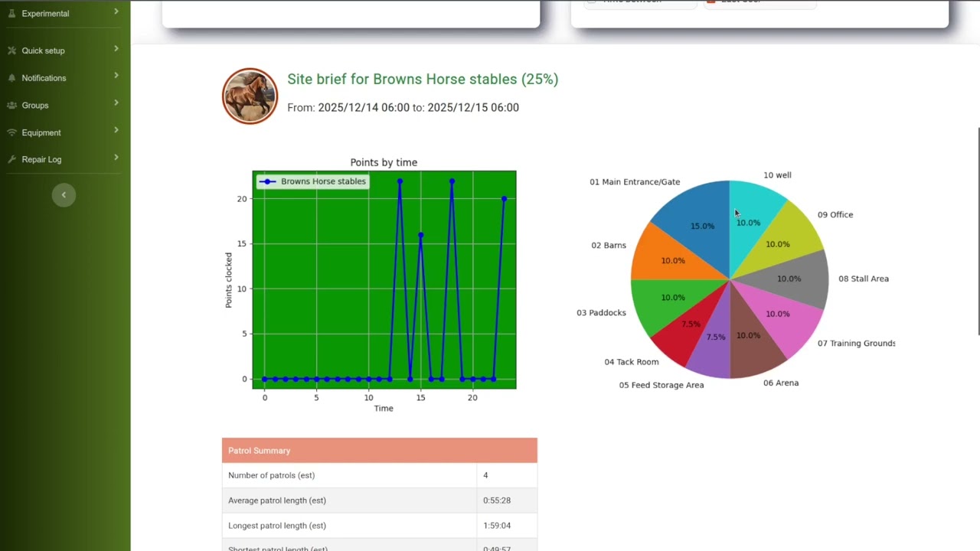
Task: Expand the Groups chevron
Action: [116, 103]
